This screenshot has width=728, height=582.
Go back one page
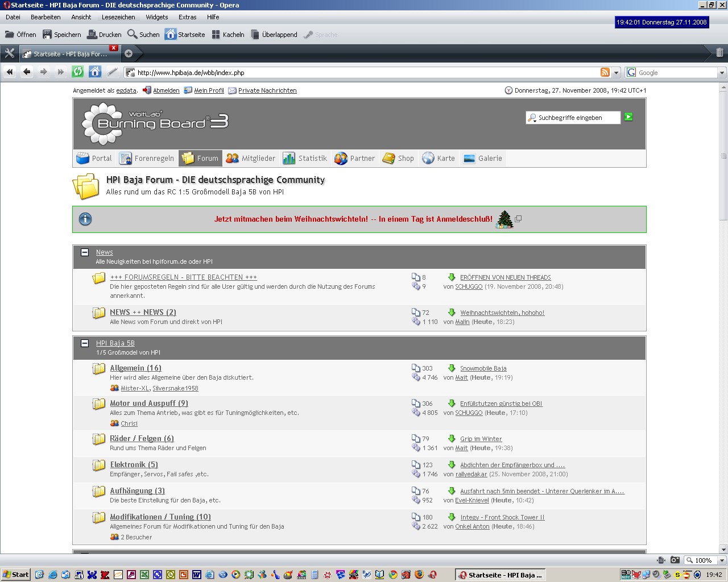tap(27, 72)
